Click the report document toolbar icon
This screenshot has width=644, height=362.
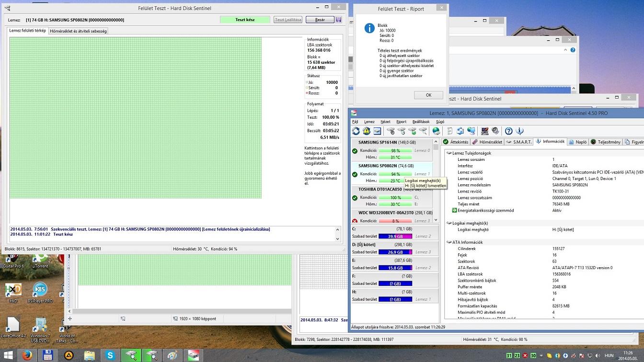(x=449, y=131)
